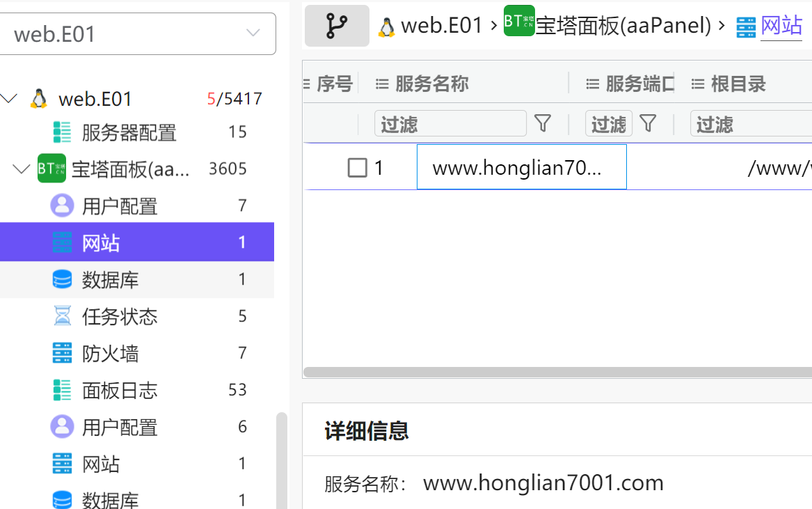Viewport: 812px width, 509px height.
Task: Click the root directory filter input field
Action: pos(751,124)
